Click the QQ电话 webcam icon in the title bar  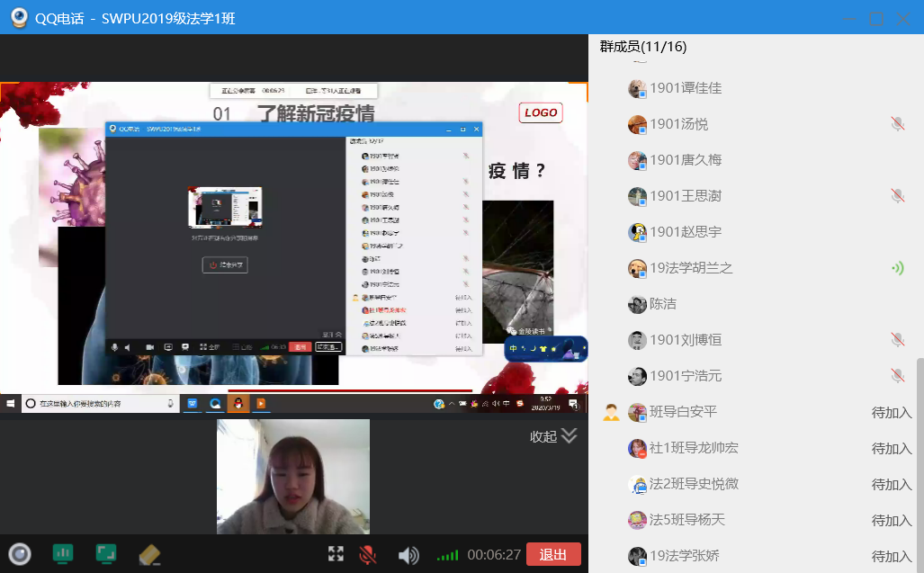(20, 18)
